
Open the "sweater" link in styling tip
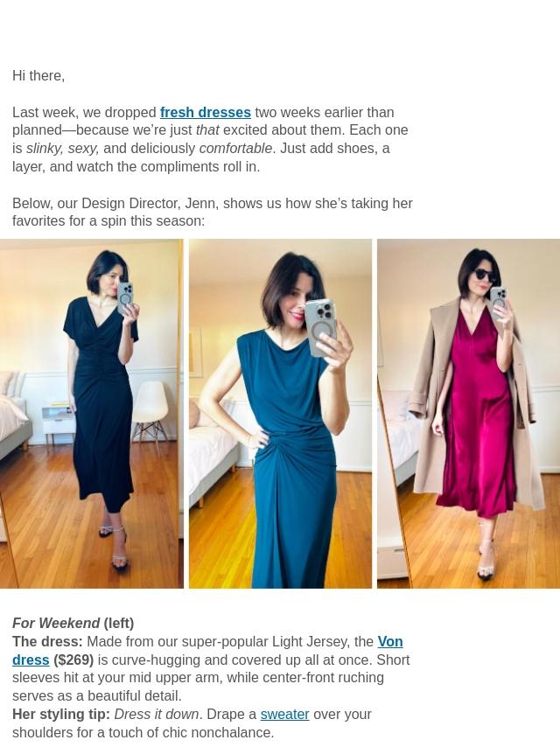point(284,715)
